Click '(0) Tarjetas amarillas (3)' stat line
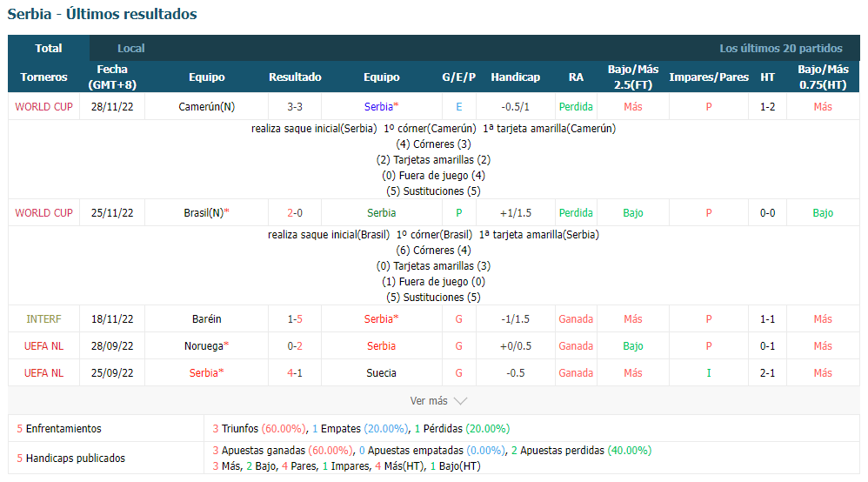This screenshot has width=868, height=482. 433,266
